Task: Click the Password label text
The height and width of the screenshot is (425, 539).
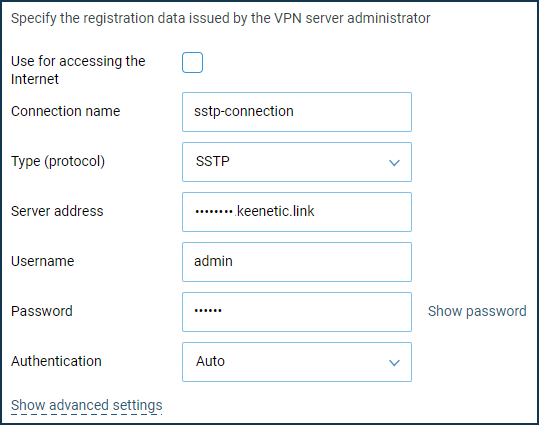Action: pos(42,311)
